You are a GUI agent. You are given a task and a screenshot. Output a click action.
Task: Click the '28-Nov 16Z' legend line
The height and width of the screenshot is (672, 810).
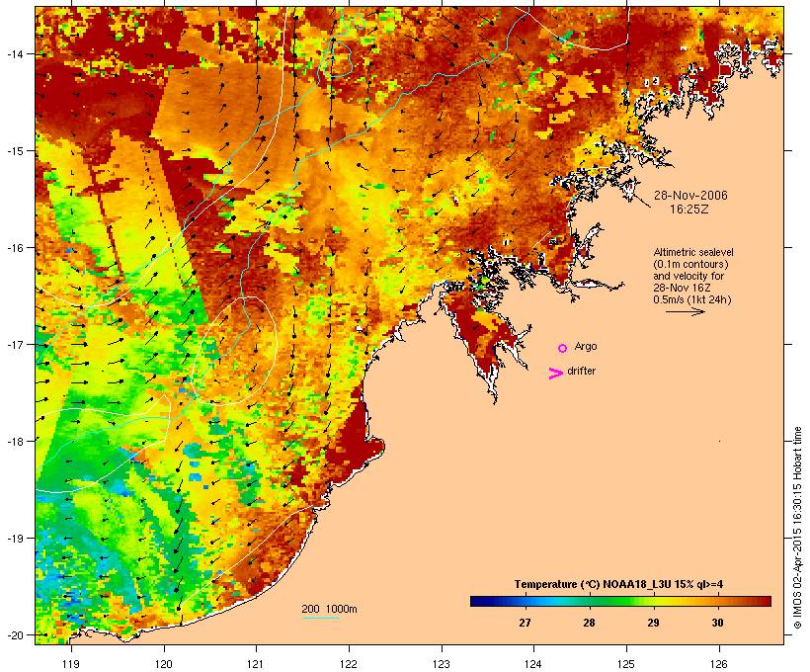[682, 288]
